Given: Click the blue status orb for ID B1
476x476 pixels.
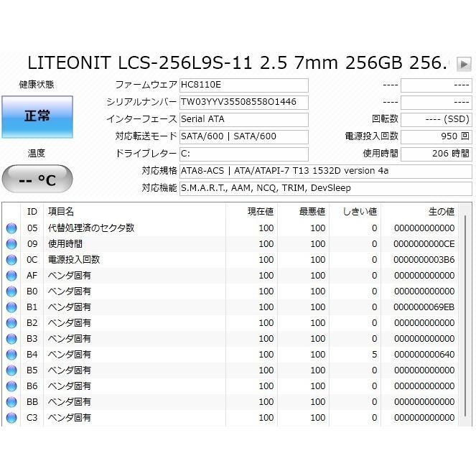Looking at the screenshot, I should (x=11, y=307).
